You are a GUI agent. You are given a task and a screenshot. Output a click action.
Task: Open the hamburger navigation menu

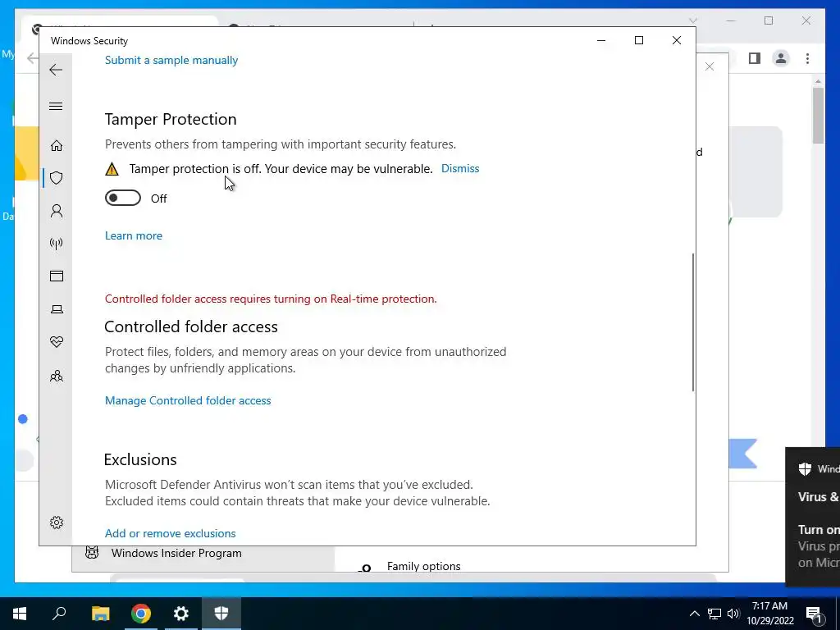coord(56,106)
